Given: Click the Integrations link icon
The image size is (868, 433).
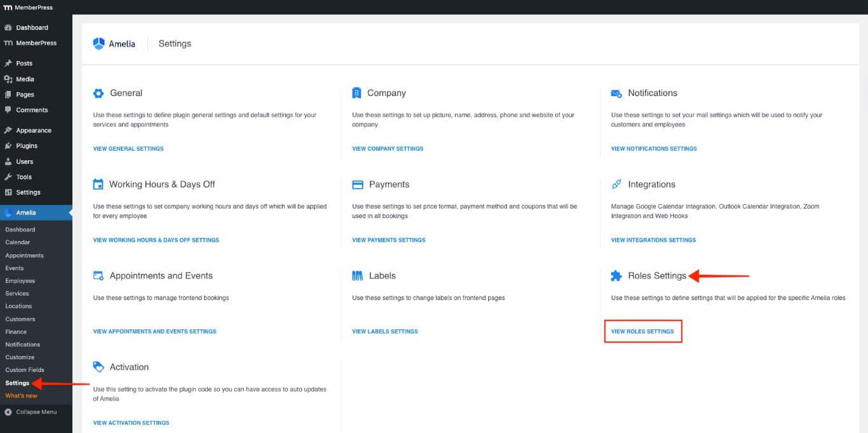Looking at the screenshot, I should 616,184.
